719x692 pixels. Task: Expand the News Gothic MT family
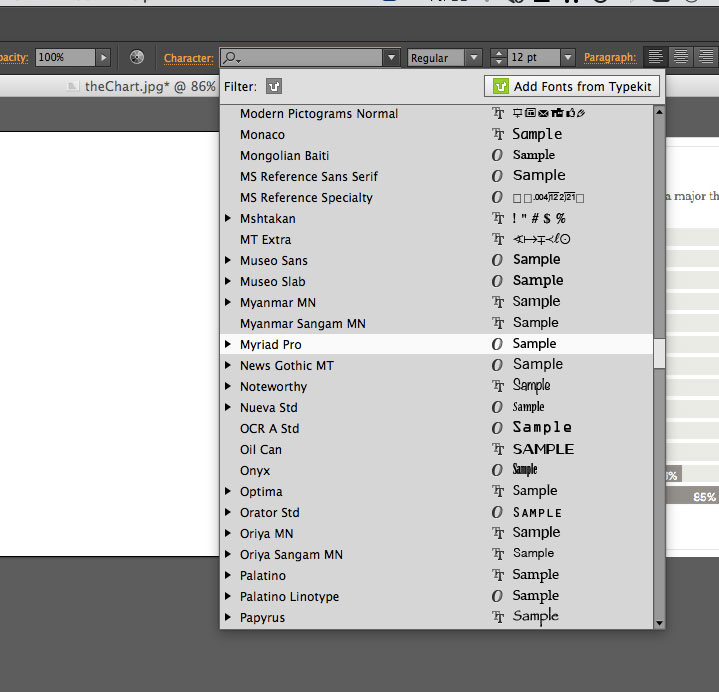tap(228, 365)
